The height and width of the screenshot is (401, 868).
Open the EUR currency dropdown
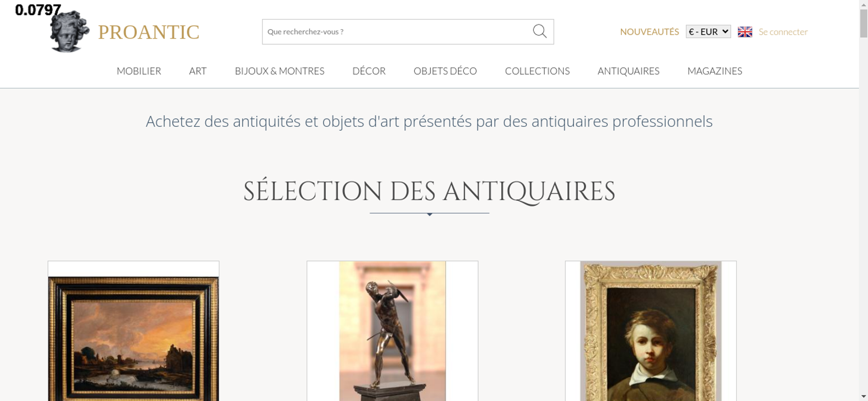(x=708, y=32)
